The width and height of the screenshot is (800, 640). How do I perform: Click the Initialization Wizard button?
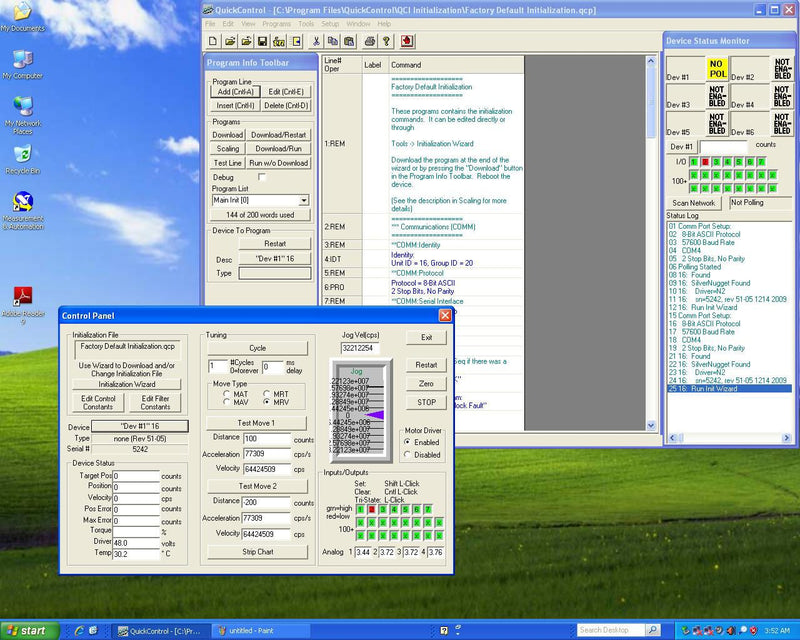[126, 384]
